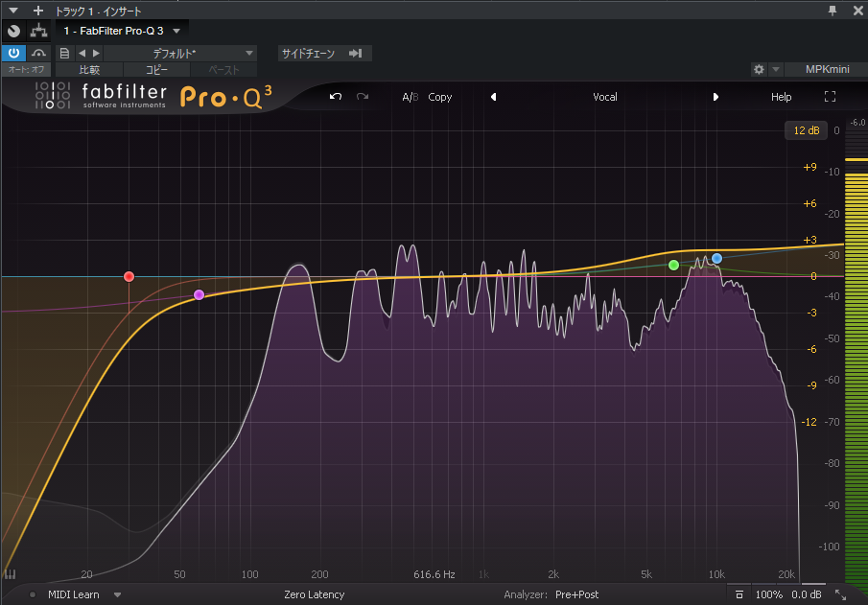This screenshot has height=605, width=868.
Task: Open the preset file document icon
Action: point(64,53)
